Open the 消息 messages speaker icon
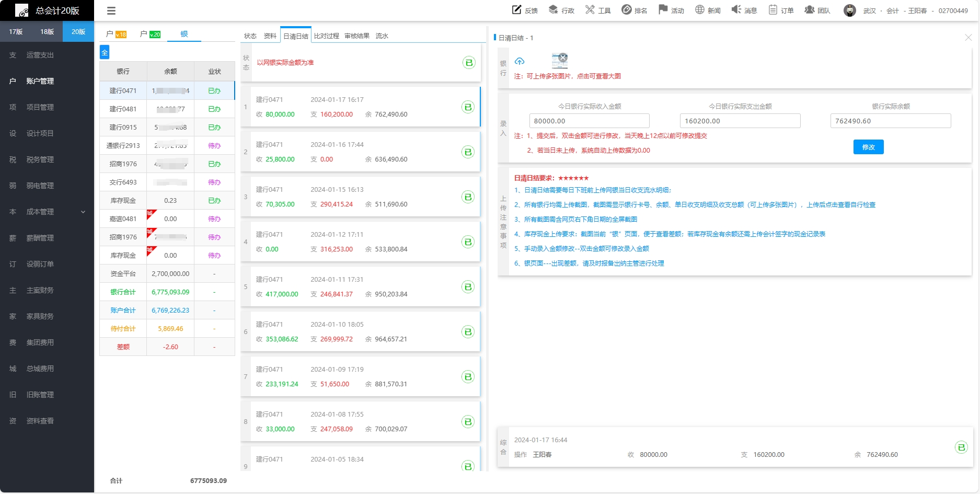Image resolution: width=980 pixels, height=494 pixels. tap(736, 9)
